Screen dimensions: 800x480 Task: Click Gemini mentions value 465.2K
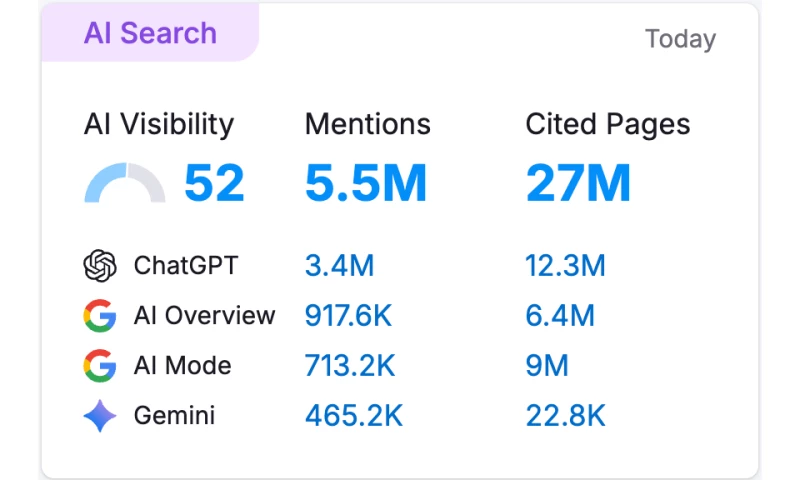point(353,416)
